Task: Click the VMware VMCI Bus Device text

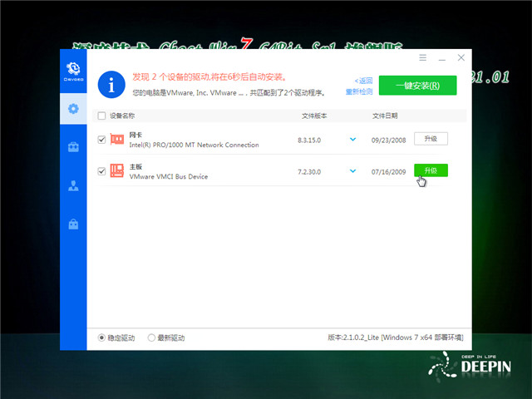Action: [169, 176]
